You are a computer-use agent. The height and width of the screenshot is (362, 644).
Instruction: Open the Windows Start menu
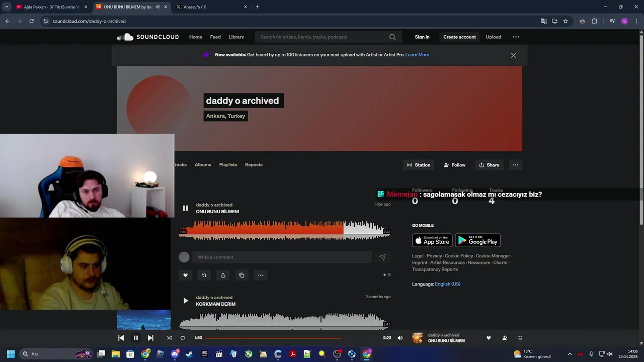click(11, 354)
